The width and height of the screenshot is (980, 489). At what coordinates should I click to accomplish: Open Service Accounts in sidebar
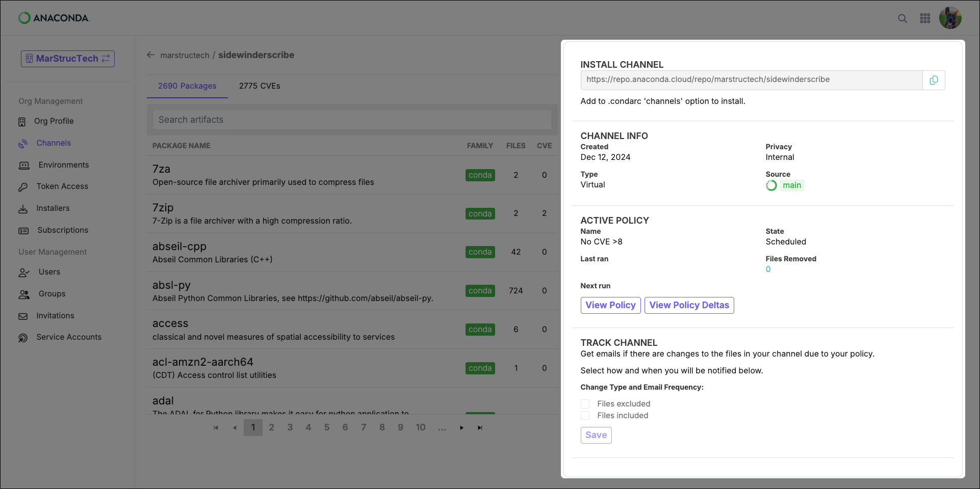click(69, 337)
